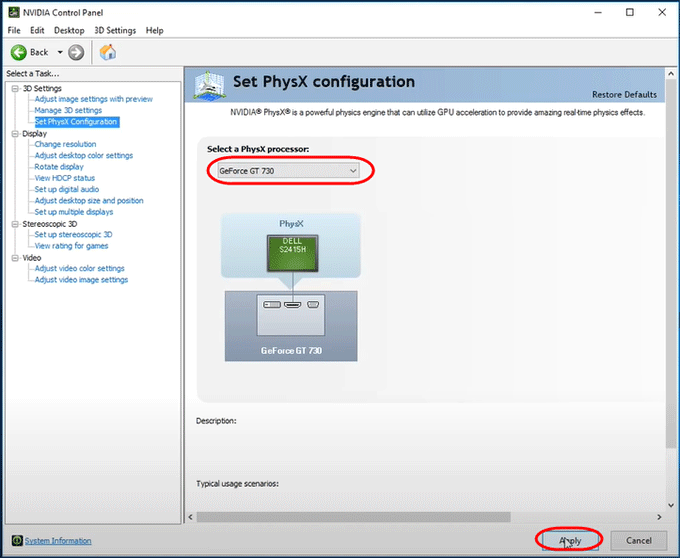Collapse the 3D Settings tree node

(15, 88)
